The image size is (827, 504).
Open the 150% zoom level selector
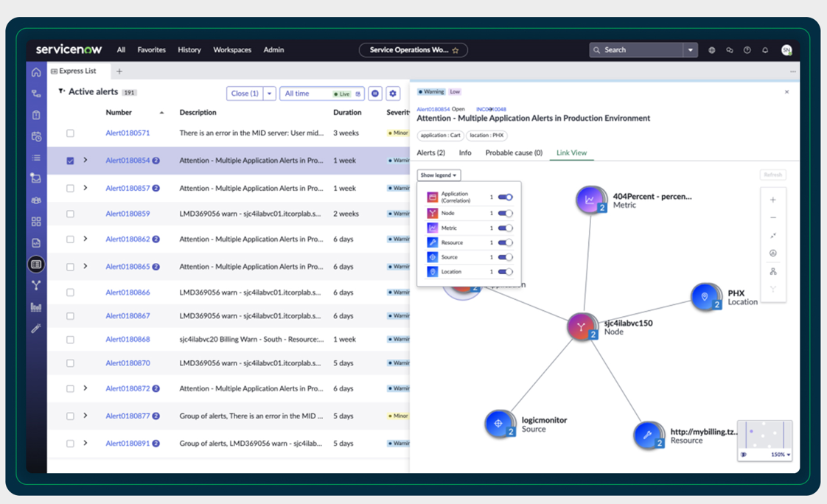click(781, 455)
